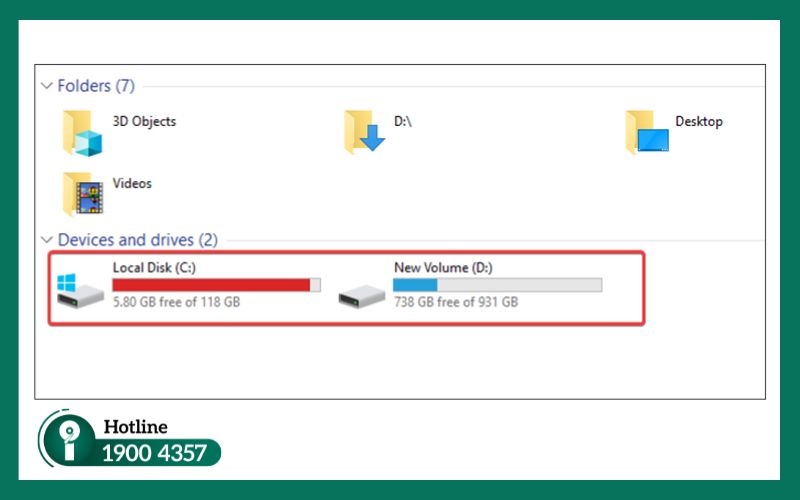Collapse the Folders section chevron
This screenshot has width=800, height=500.
click(46, 86)
